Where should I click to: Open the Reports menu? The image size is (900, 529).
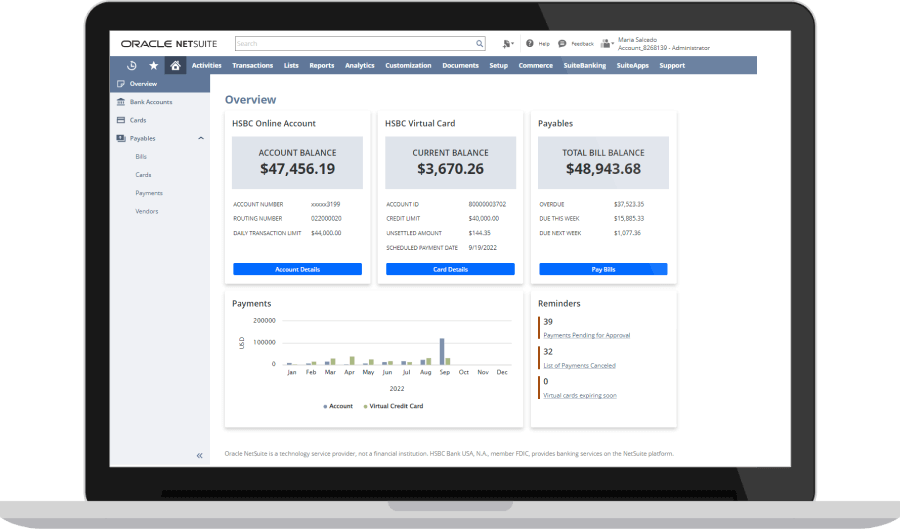(x=321, y=65)
